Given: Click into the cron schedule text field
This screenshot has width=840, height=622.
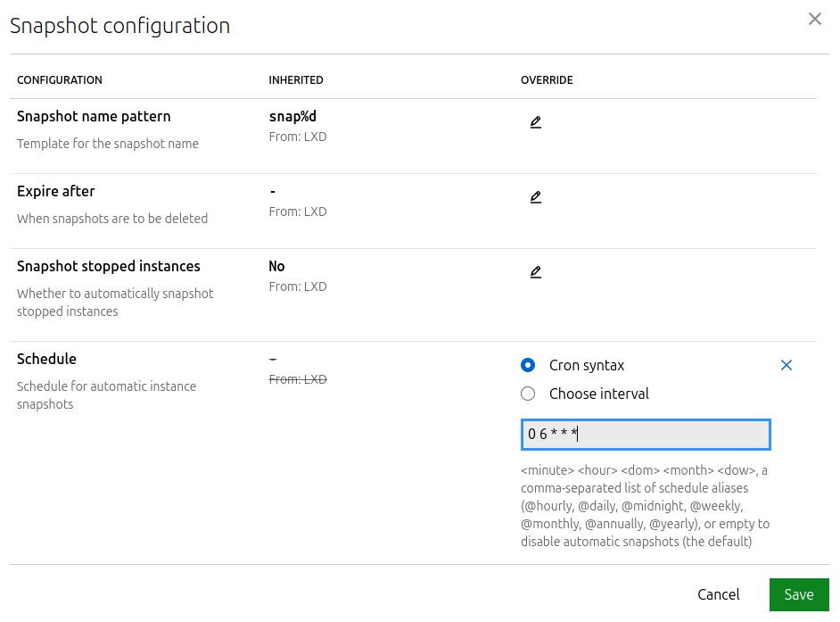Looking at the screenshot, I should (x=645, y=435).
